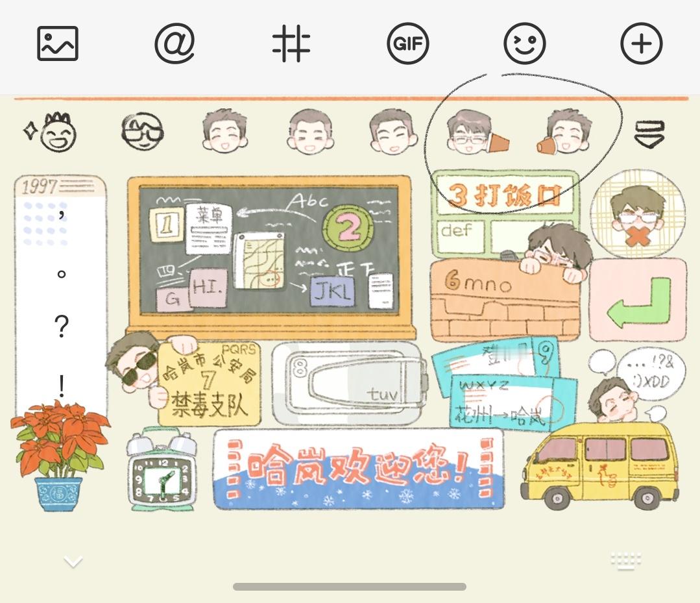This screenshot has height=603, width=700.
Task: Tap key 1 beside the 菜单 note
Action: point(167,224)
